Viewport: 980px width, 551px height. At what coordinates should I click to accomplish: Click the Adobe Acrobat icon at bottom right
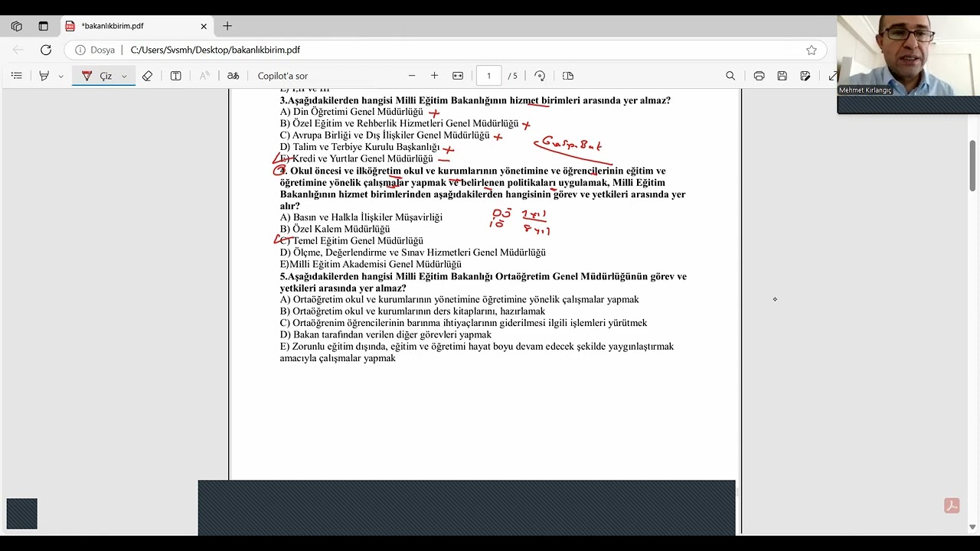pyautogui.click(x=952, y=506)
